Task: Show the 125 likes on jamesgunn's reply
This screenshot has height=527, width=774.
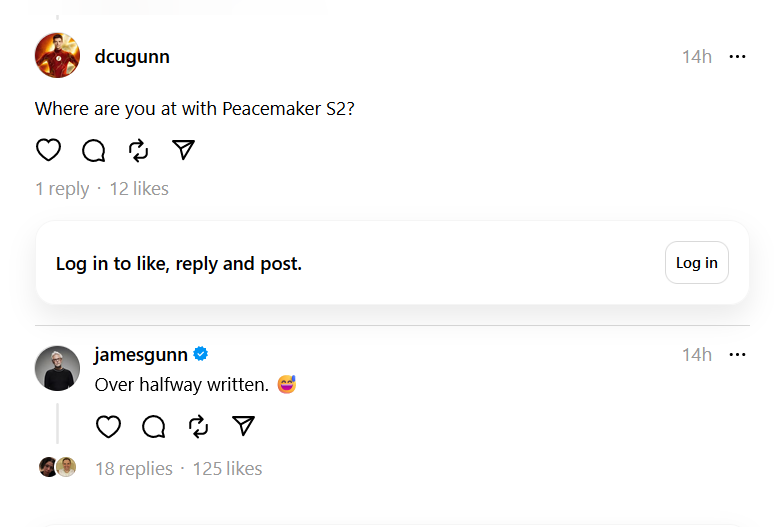Action: click(227, 468)
